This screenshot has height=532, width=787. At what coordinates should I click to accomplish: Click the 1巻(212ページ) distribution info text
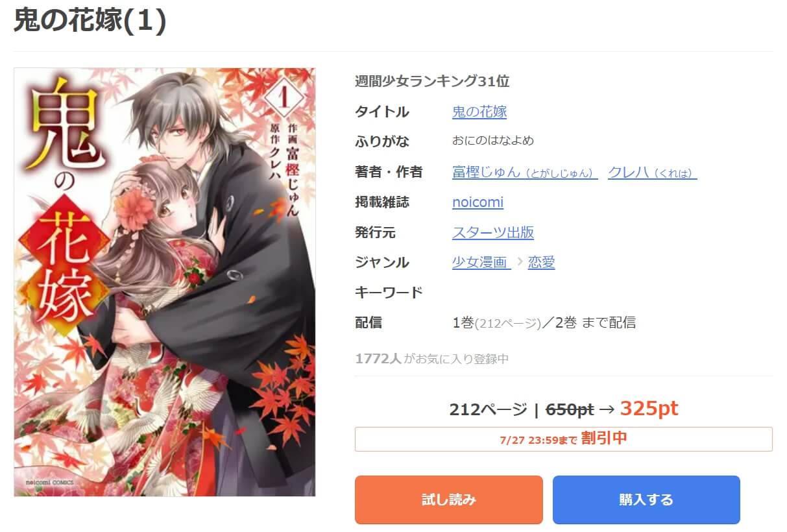pos(497,322)
